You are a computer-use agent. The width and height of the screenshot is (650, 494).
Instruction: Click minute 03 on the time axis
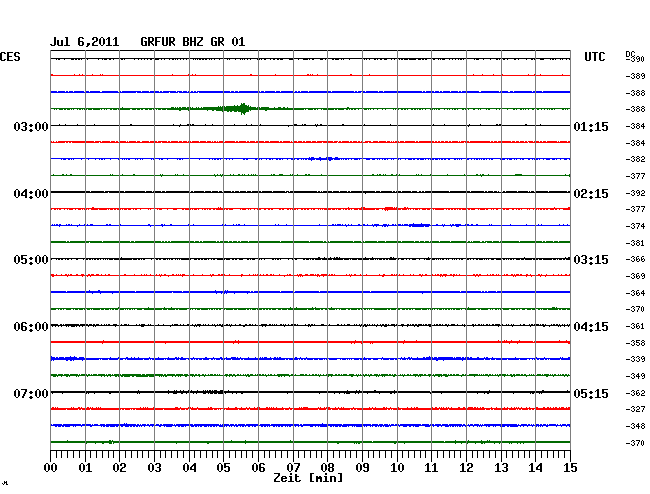[154, 467]
